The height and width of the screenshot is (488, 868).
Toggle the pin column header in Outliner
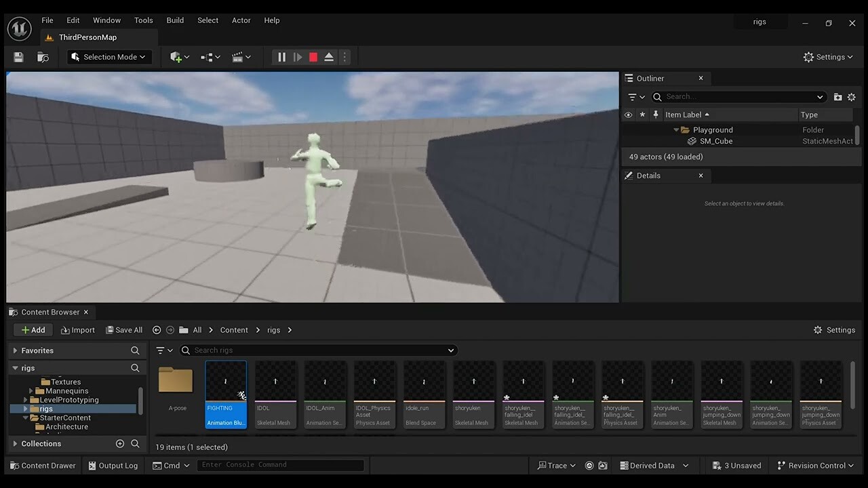click(x=655, y=115)
